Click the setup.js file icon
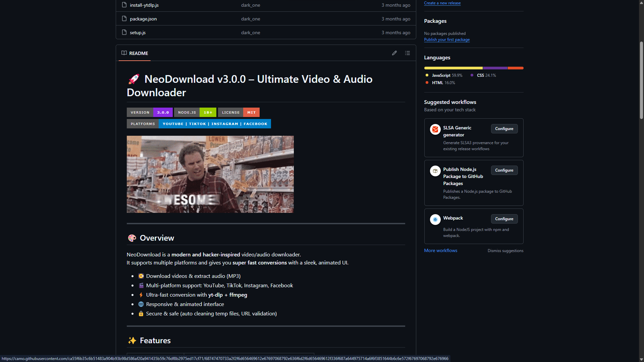This screenshot has height=362, width=644. pos(124,33)
